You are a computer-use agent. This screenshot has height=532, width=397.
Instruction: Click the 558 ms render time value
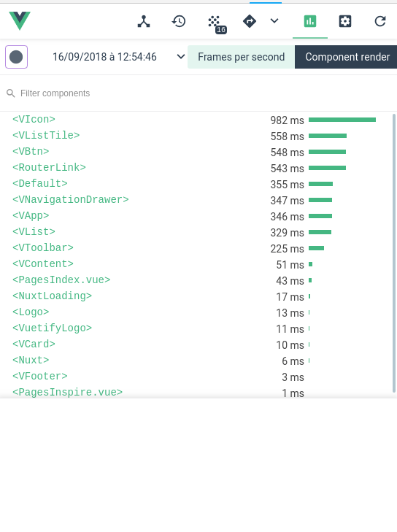(x=287, y=136)
